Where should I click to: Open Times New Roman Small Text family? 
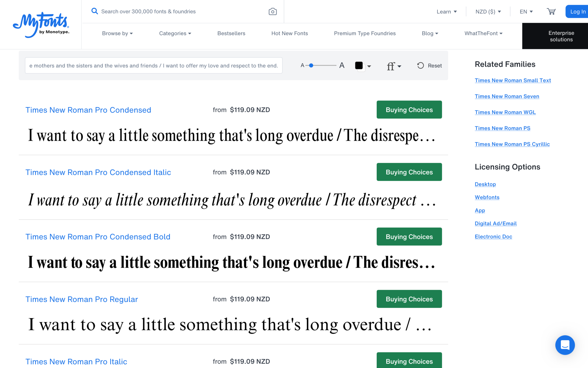(x=513, y=80)
